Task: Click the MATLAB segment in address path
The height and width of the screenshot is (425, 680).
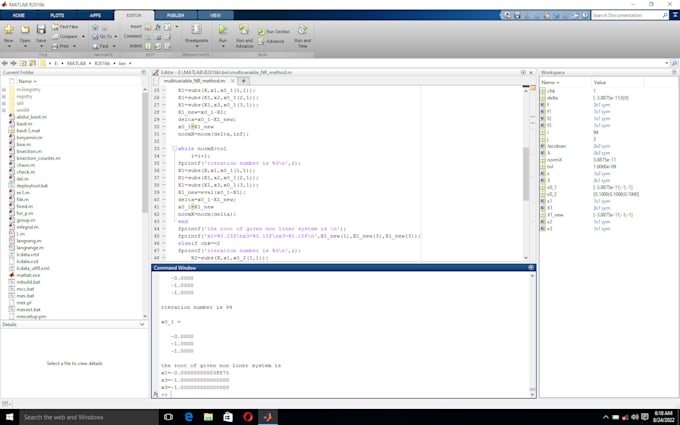Action: point(76,63)
